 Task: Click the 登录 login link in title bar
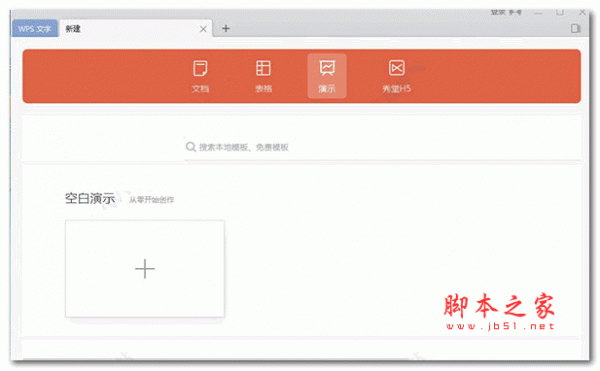[498, 12]
